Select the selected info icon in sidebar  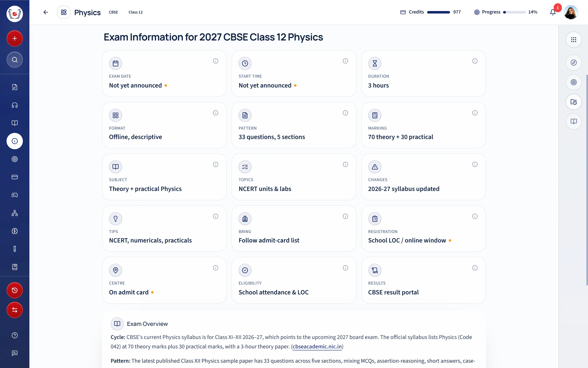[14, 141]
